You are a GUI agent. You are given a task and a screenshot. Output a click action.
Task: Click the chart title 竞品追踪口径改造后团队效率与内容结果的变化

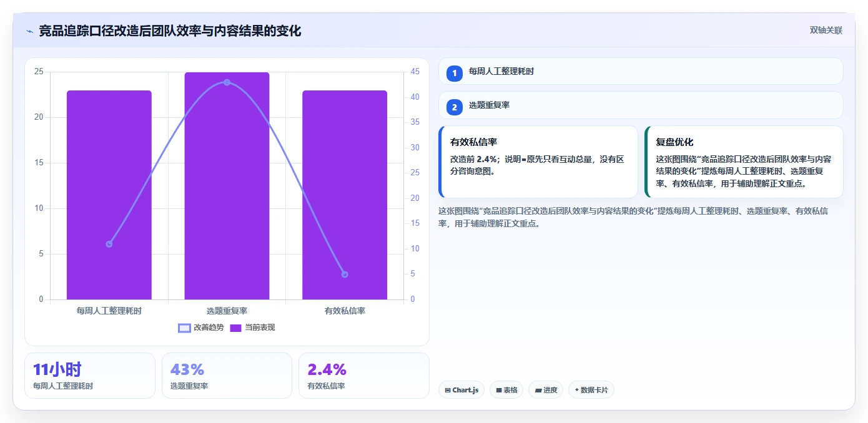[x=170, y=31]
